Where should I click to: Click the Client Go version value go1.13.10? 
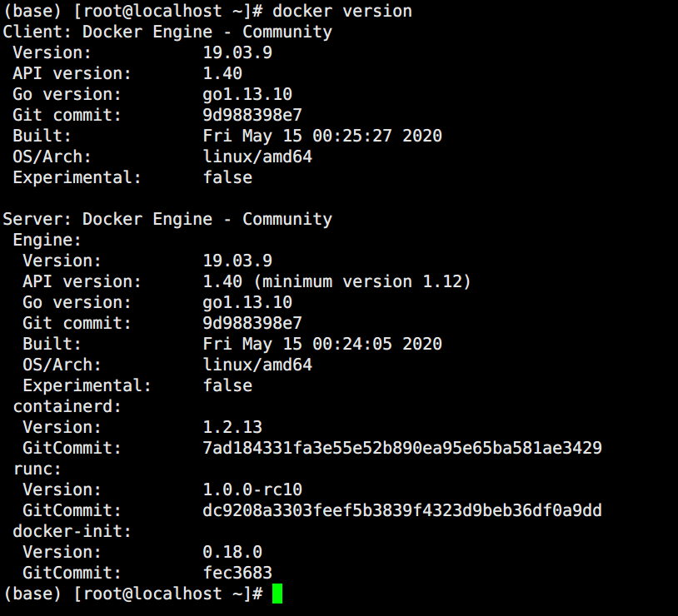pos(247,94)
